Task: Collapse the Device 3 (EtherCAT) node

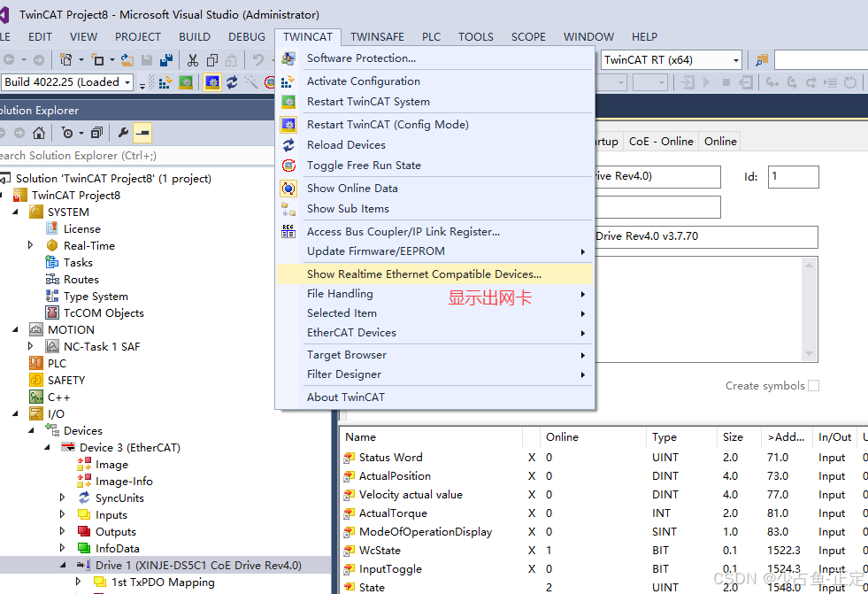Action: pos(47,447)
